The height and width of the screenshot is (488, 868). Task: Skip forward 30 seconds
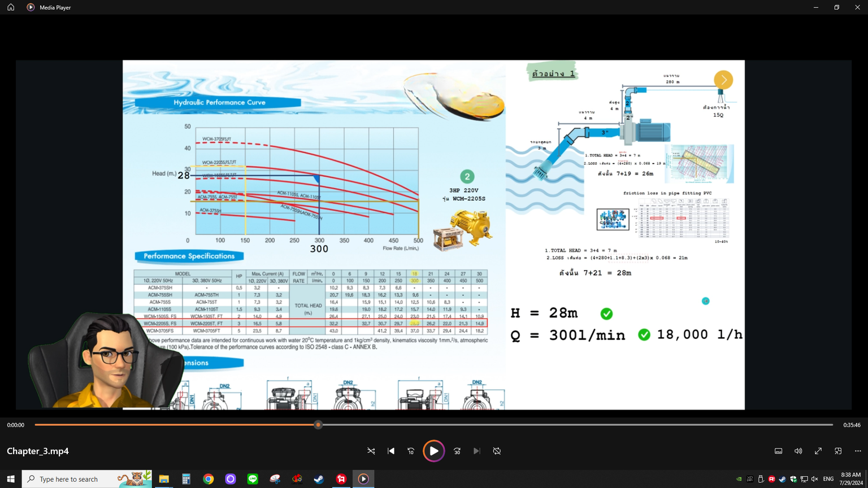coord(457,451)
